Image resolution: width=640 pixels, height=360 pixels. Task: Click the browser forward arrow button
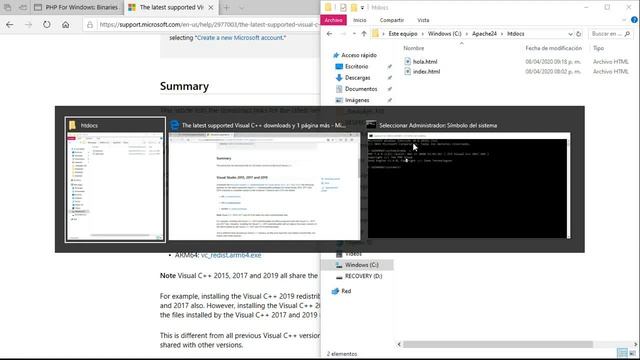click(28, 24)
